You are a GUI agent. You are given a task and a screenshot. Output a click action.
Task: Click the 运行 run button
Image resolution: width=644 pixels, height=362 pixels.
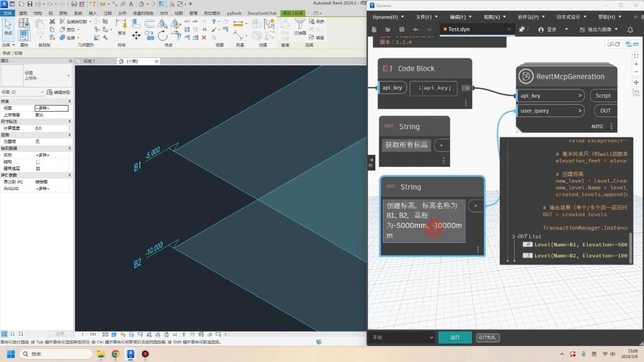pos(455,337)
